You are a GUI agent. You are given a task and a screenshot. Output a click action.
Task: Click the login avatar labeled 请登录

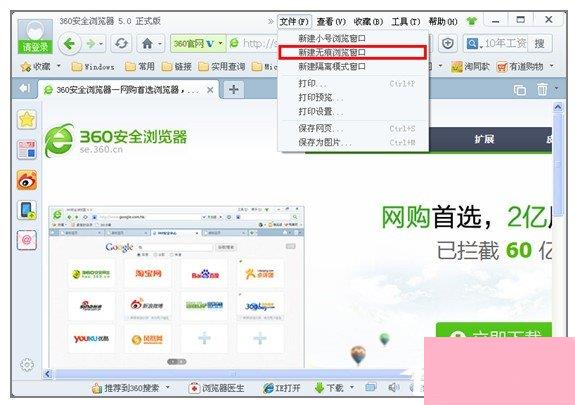click(x=35, y=37)
